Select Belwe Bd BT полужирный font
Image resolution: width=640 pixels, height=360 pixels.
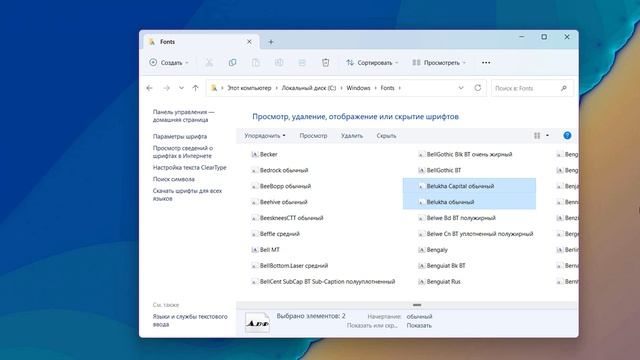coord(457,218)
